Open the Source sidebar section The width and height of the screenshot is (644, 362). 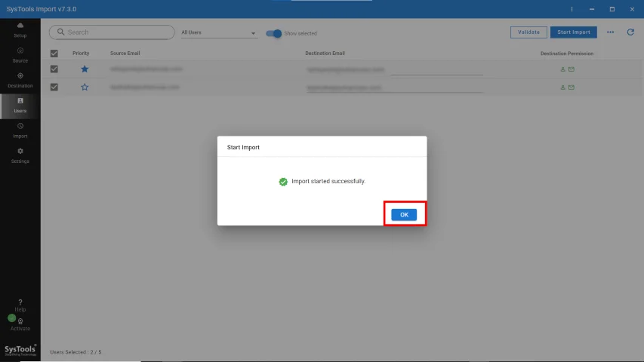(x=20, y=55)
